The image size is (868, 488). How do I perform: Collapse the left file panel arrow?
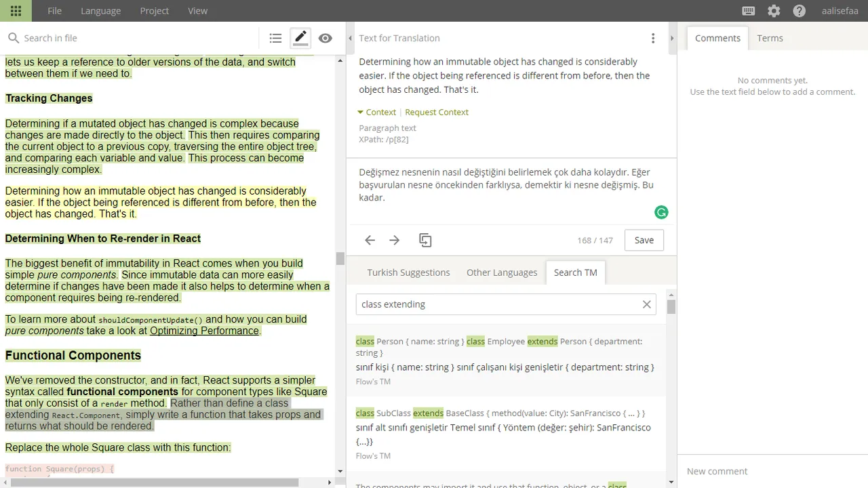[350, 38]
